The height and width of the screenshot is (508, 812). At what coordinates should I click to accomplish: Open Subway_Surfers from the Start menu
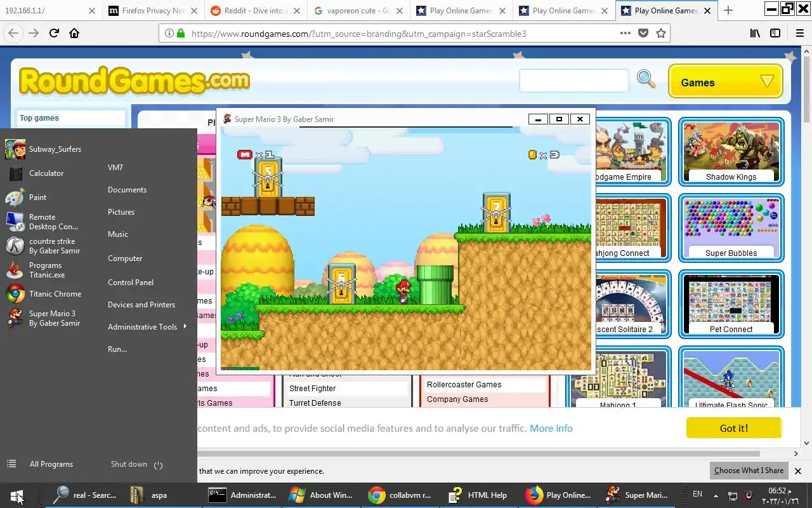[x=44, y=149]
